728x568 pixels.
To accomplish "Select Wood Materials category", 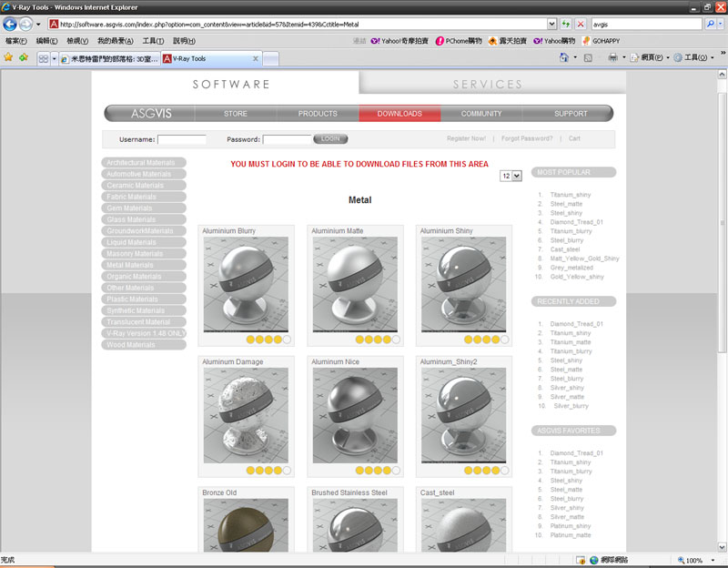I will (144, 345).
